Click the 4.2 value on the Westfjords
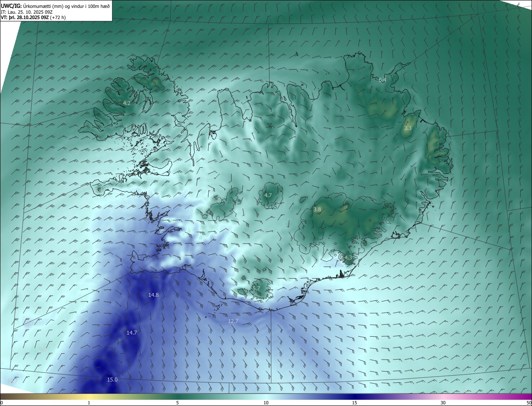 tap(127, 103)
